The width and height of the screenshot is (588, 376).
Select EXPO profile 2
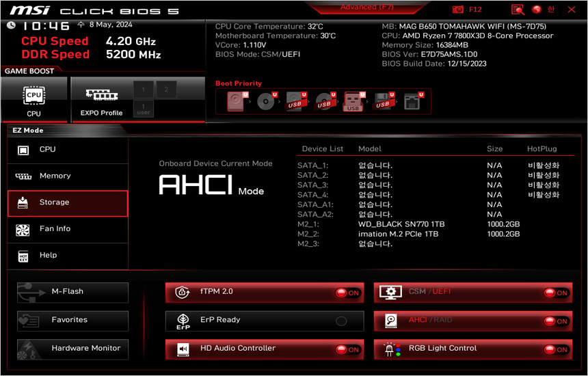(166, 90)
